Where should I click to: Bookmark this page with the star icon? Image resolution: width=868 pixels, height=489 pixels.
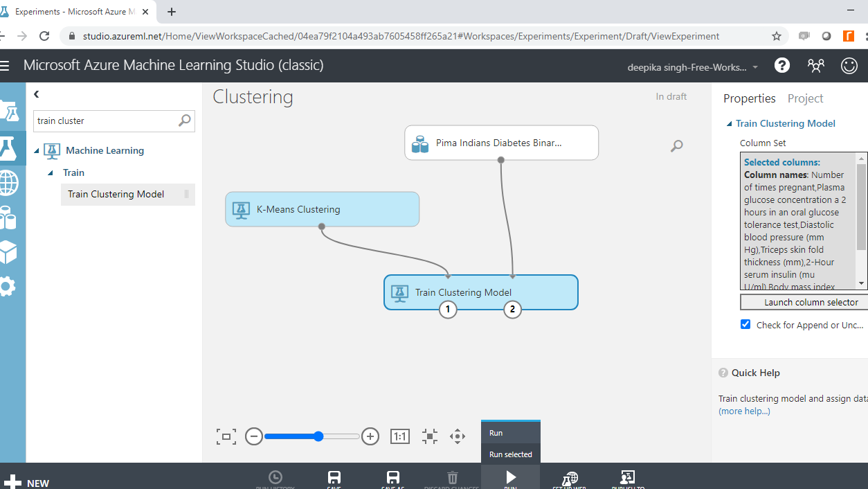(x=777, y=36)
